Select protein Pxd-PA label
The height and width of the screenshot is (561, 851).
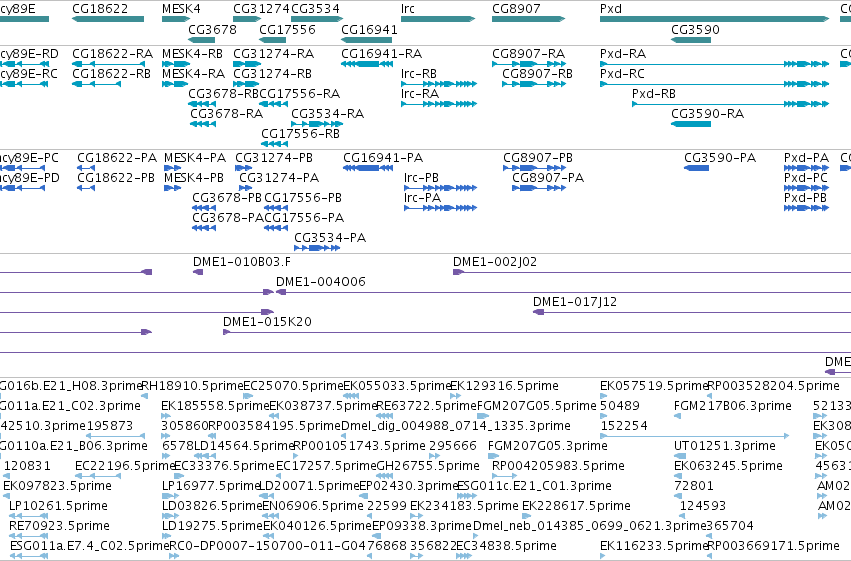[806, 157]
